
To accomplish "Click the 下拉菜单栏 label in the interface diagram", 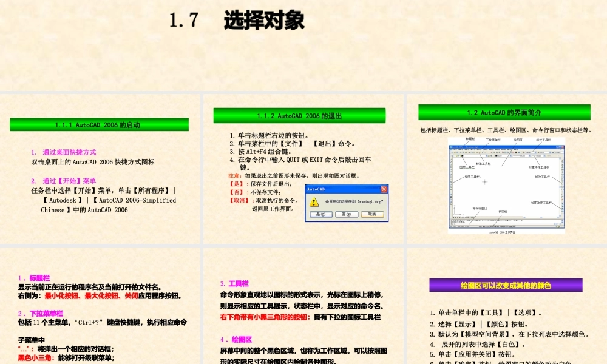I will [x=493, y=140].
